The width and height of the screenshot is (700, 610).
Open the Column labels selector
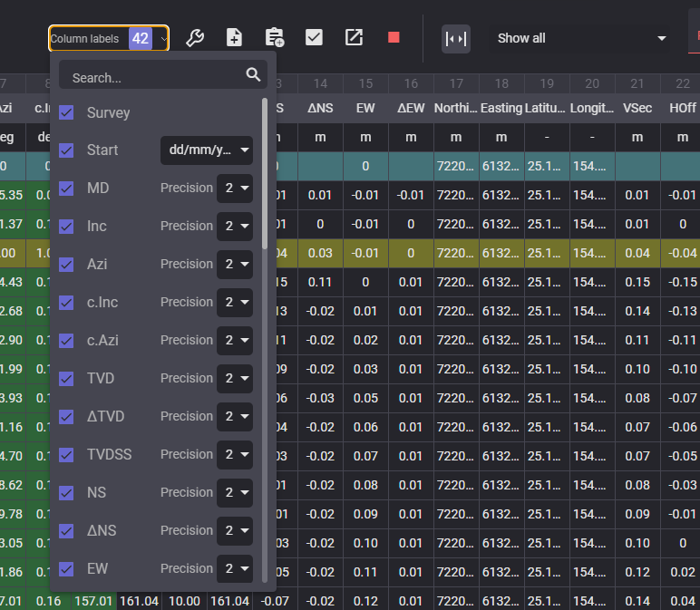pos(109,38)
